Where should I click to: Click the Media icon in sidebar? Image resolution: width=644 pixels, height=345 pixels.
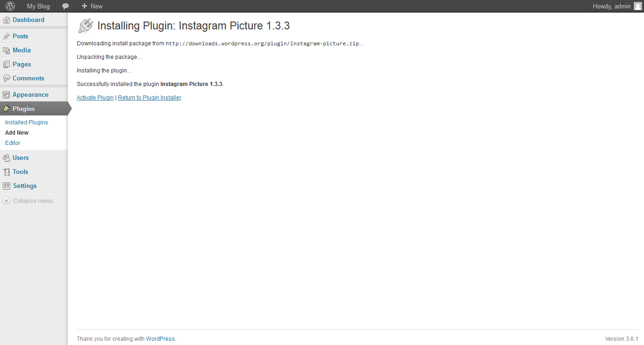(x=7, y=50)
